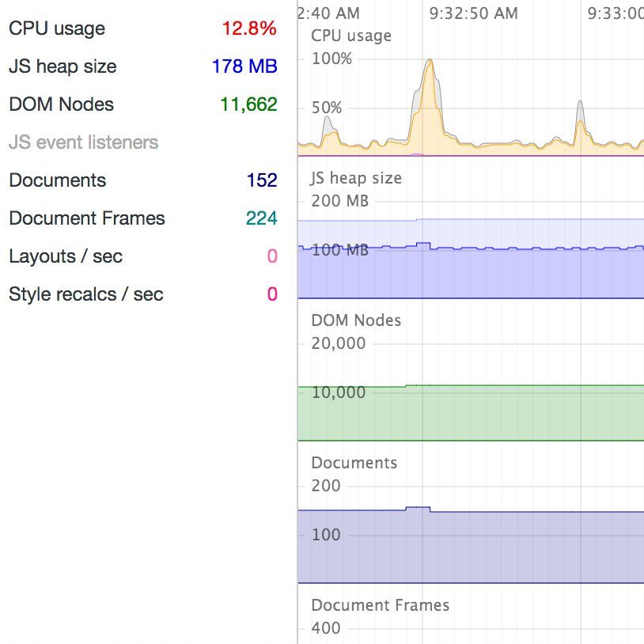This screenshot has width=644, height=644.
Task: Click the Style recalcs / sec zero value
Action: (x=272, y=294)
